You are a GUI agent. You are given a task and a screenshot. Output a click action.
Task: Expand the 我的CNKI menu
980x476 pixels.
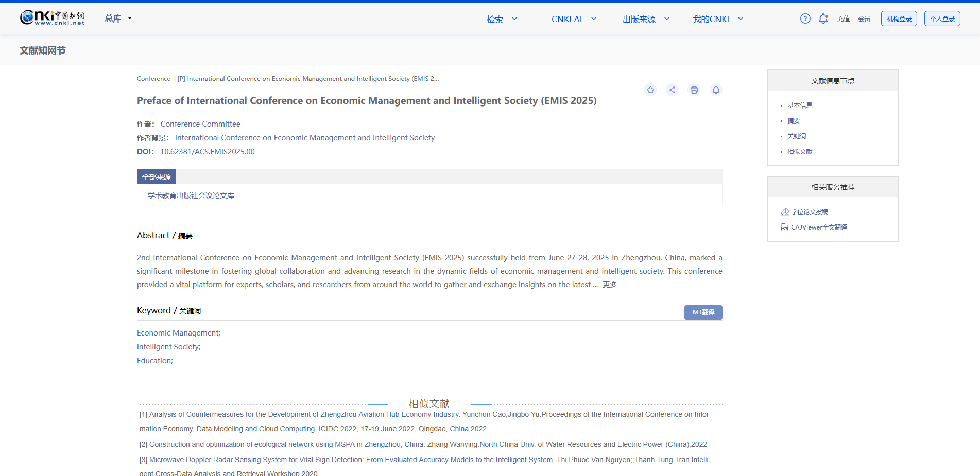point(718,19)
